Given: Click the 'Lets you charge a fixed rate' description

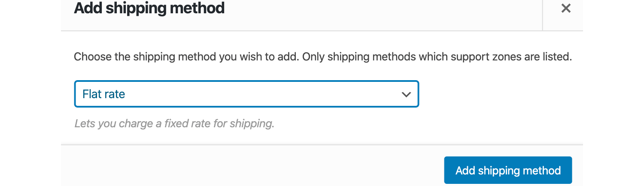Looking at the screenshot, I should (x=174, y=124).
